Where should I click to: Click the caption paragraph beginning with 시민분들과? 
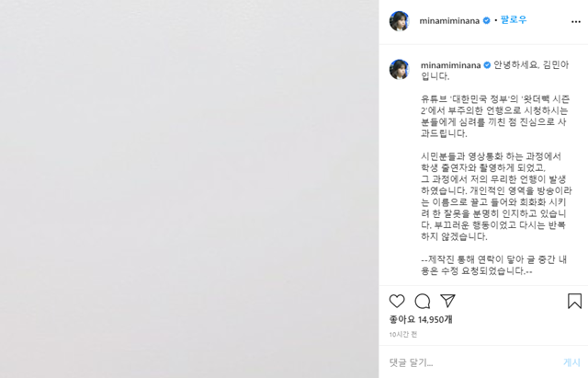496,196
